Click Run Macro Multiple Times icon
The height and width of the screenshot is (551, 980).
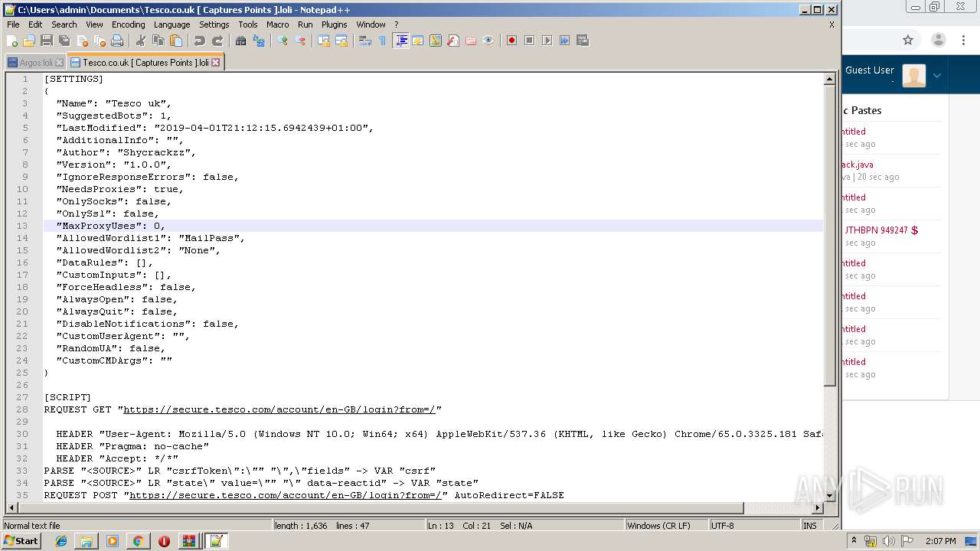(564, 41)
